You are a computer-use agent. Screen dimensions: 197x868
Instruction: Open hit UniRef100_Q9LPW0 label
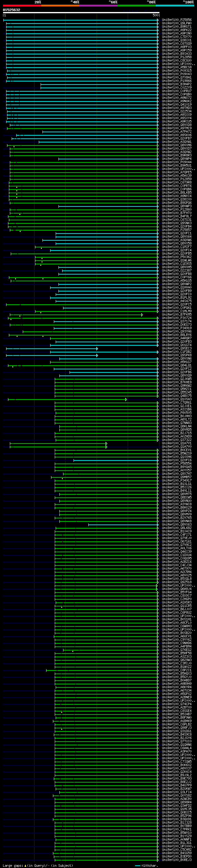(x=177, y=23)
